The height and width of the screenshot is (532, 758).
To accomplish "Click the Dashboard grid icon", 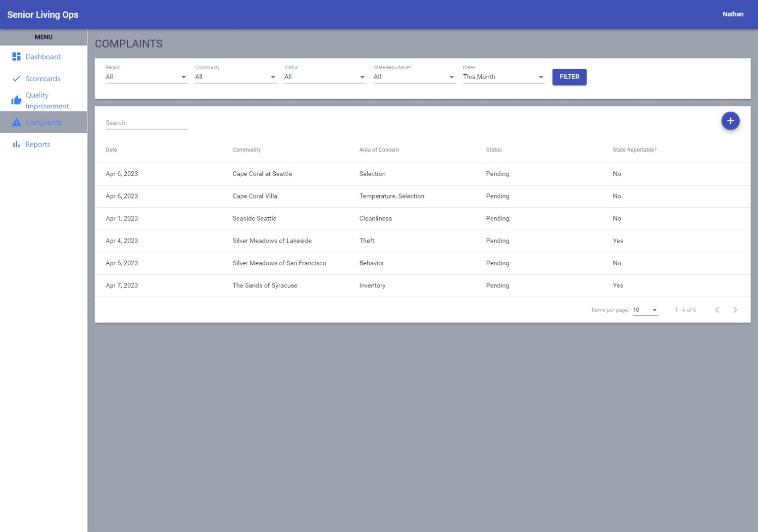I will (x=16, y=57).
